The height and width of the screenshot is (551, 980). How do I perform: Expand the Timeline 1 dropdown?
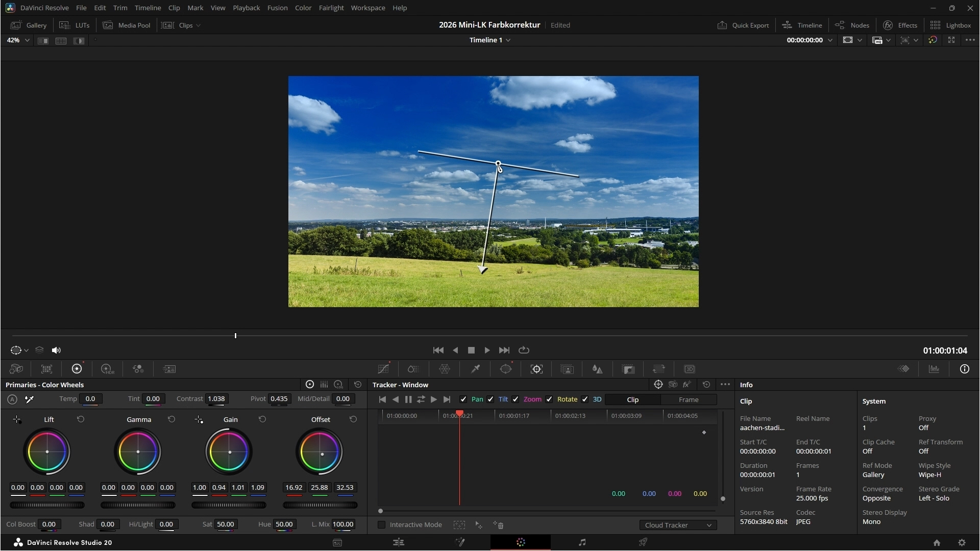coord(489,40)
